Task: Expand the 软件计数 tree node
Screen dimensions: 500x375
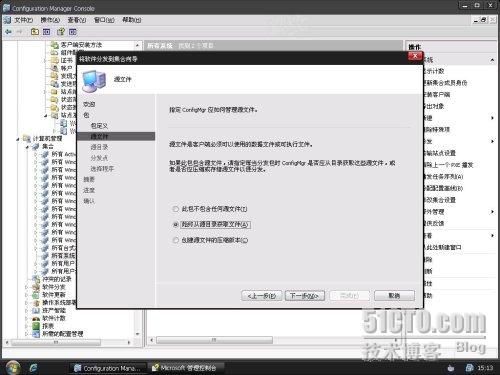Action: tap(27, 318)
